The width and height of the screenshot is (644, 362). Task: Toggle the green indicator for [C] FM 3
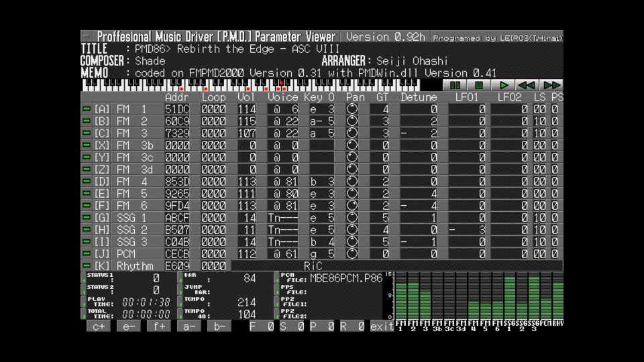point(87,133)
